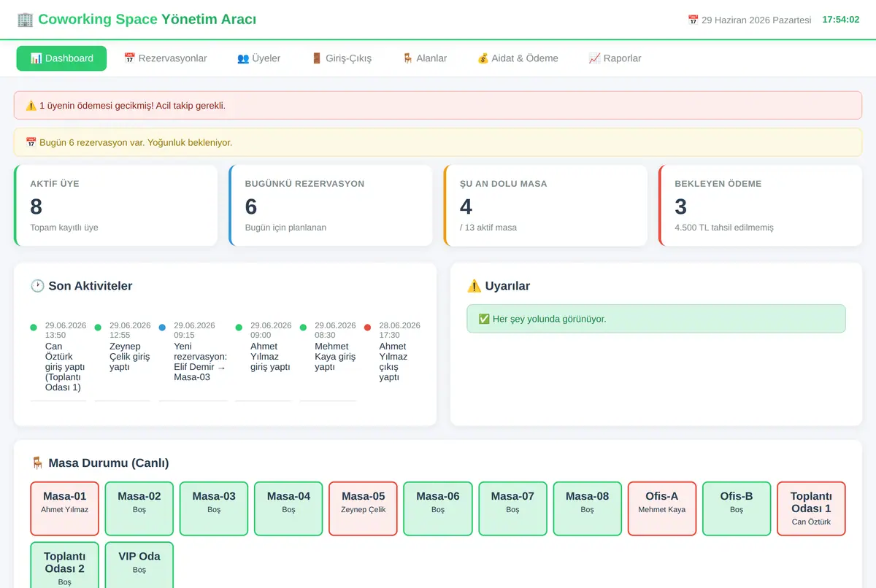Click the calendar icon in the reservation notice
The image size is (876, 588).
click(x=31, y=142)
